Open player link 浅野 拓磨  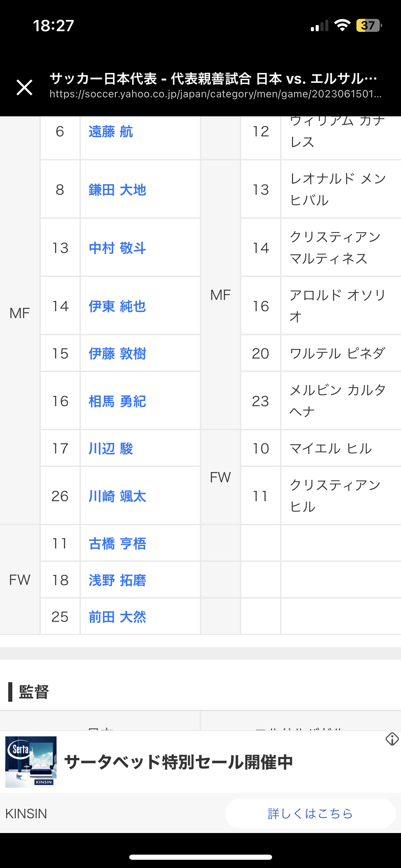[x=117, y=580]
